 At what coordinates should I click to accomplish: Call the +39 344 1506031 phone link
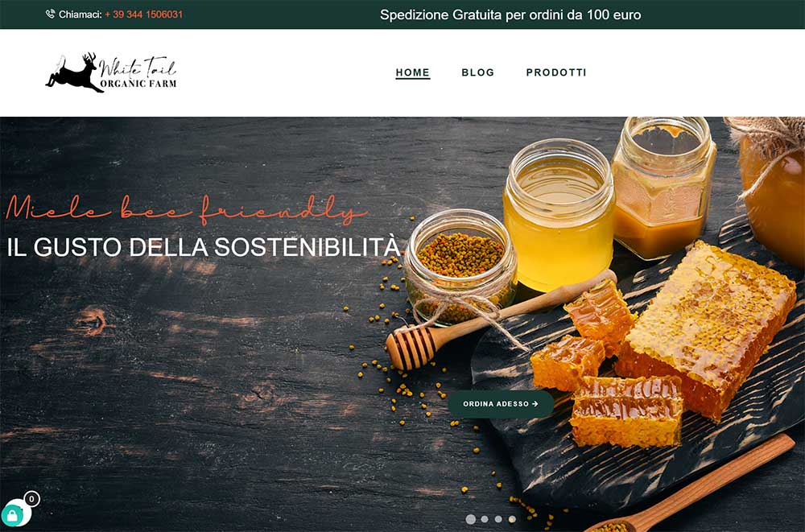(144, 14)
